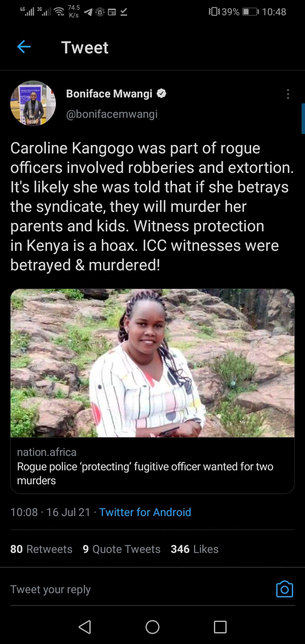
Task: View the 80 Retweets list
Action: point(41,549)
